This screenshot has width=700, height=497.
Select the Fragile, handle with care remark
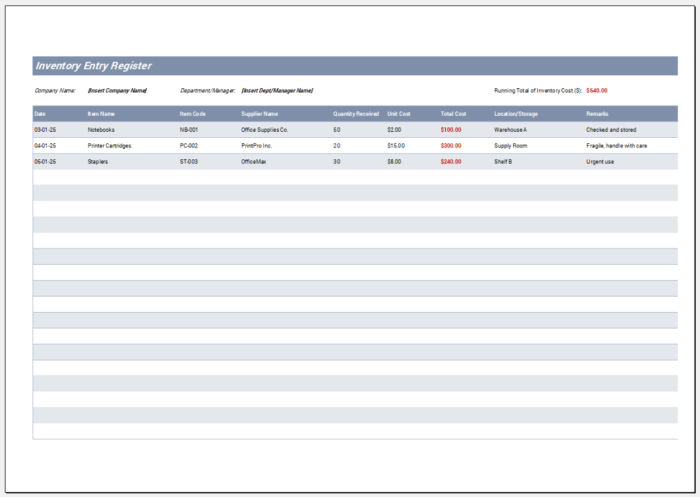[x=617, y=146]
